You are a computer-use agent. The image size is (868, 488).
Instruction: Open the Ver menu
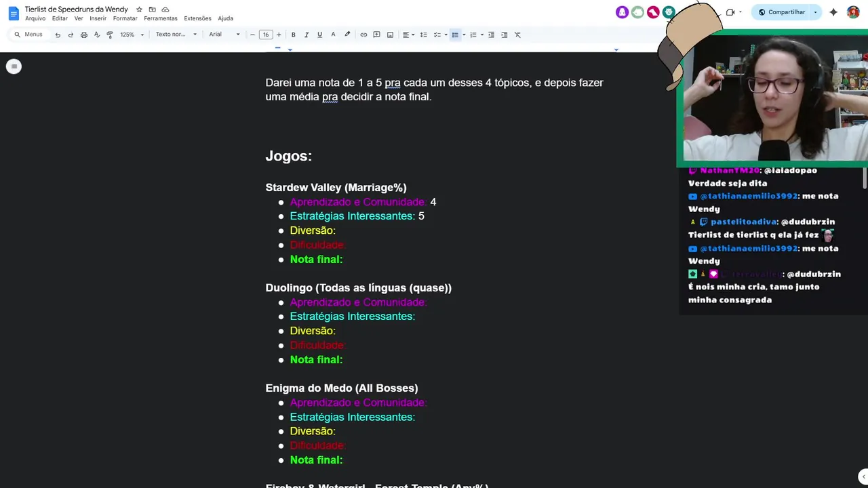[x=79, y=19]
